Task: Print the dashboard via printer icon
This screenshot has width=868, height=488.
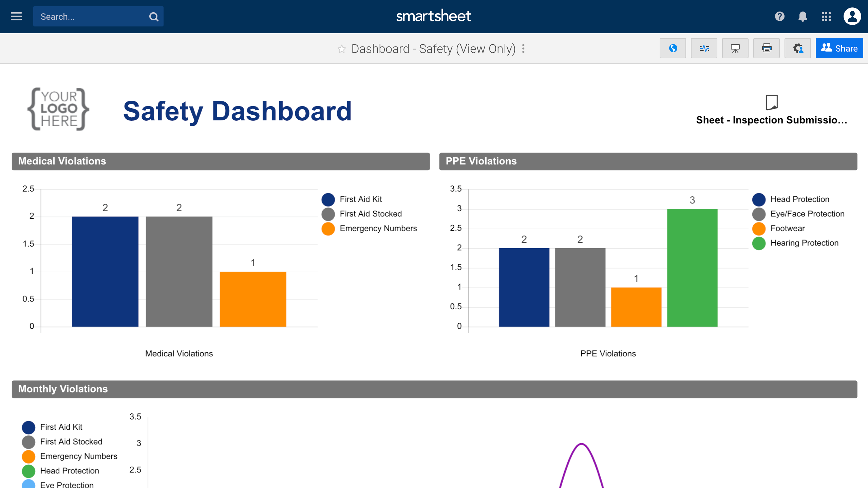Action: click(x=766, y=48)
